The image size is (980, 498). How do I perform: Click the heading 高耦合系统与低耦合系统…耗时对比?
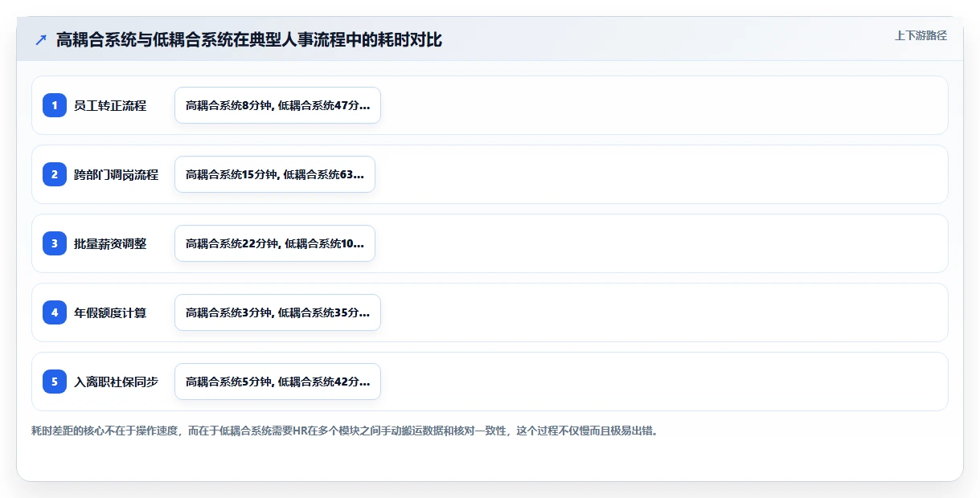pyautogui.click(x=249, y=40)
